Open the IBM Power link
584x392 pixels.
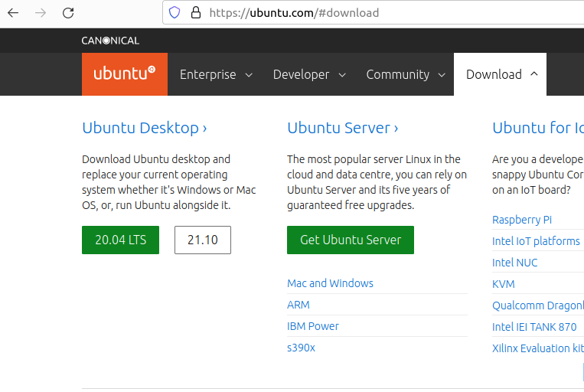313,326
